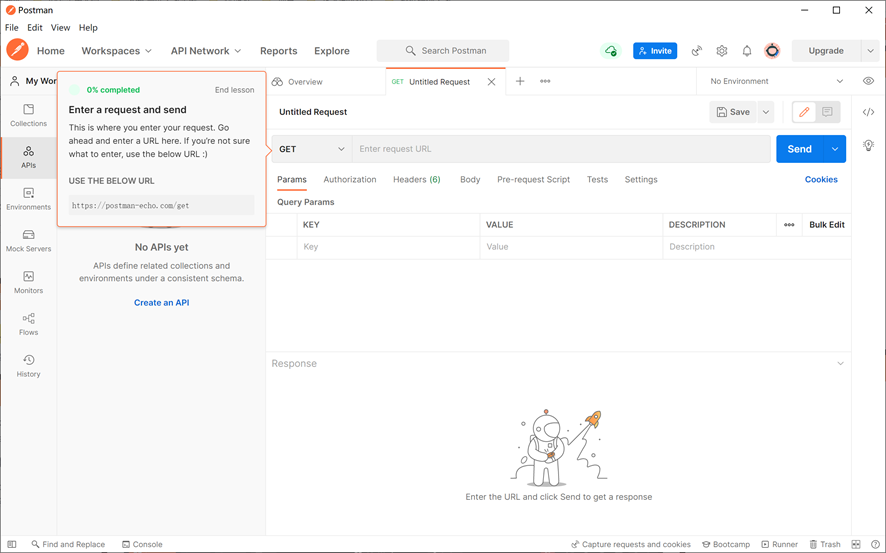This screenshot has height=553, width=886.
Task: Open the Console from status bar
Action: point(142,545)
